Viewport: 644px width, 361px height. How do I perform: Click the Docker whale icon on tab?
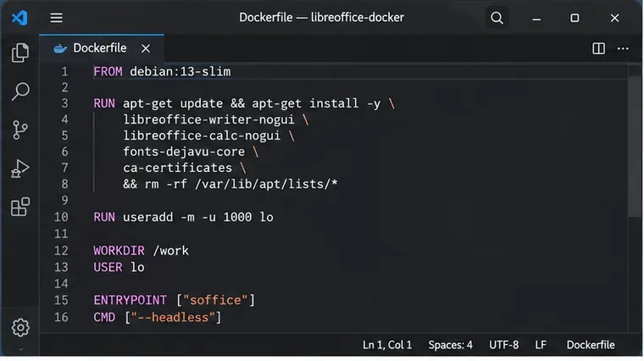tap(60, 48)
